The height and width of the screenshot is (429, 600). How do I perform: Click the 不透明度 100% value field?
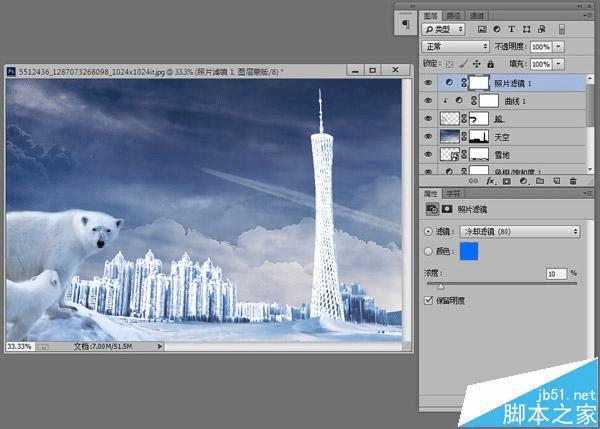coord(541,47)
